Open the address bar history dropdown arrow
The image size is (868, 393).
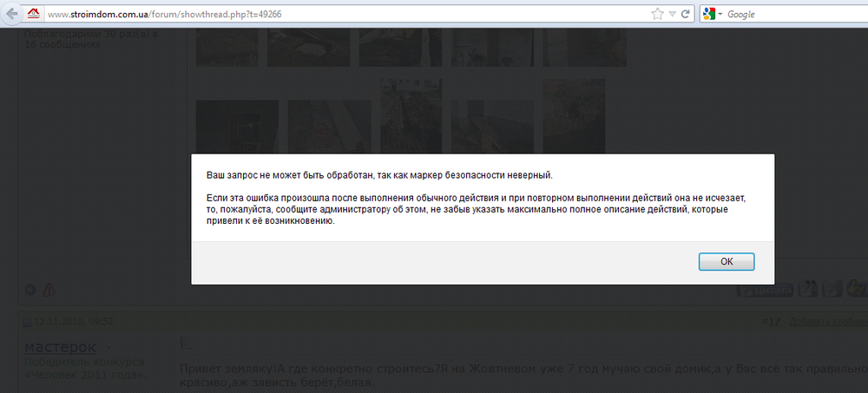coord(672,15)
